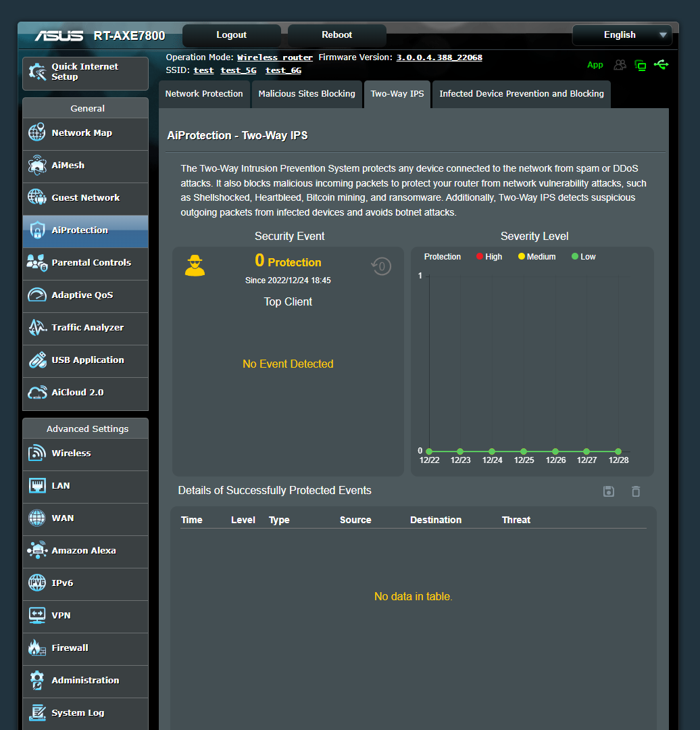The image size is (700, 730).
Task: Open the Network Map menu label
Action: (82, 132)
